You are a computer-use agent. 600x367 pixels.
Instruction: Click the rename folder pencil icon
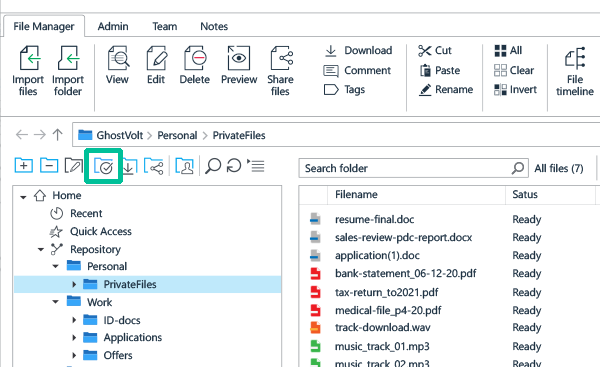click(74, 166)
